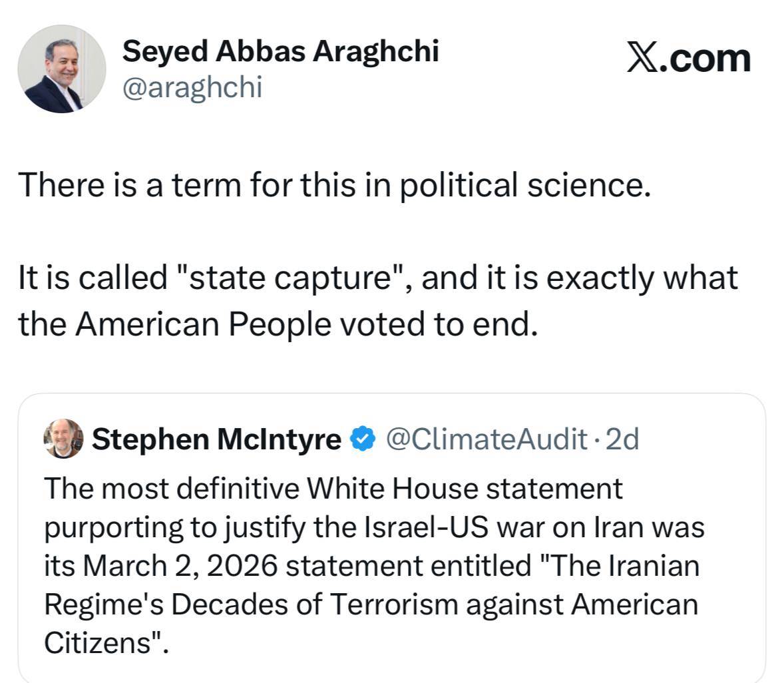Screen dimensions: 784x683
Task: Click Araghchi's round profile picture
Action: [x=61, y=69]
